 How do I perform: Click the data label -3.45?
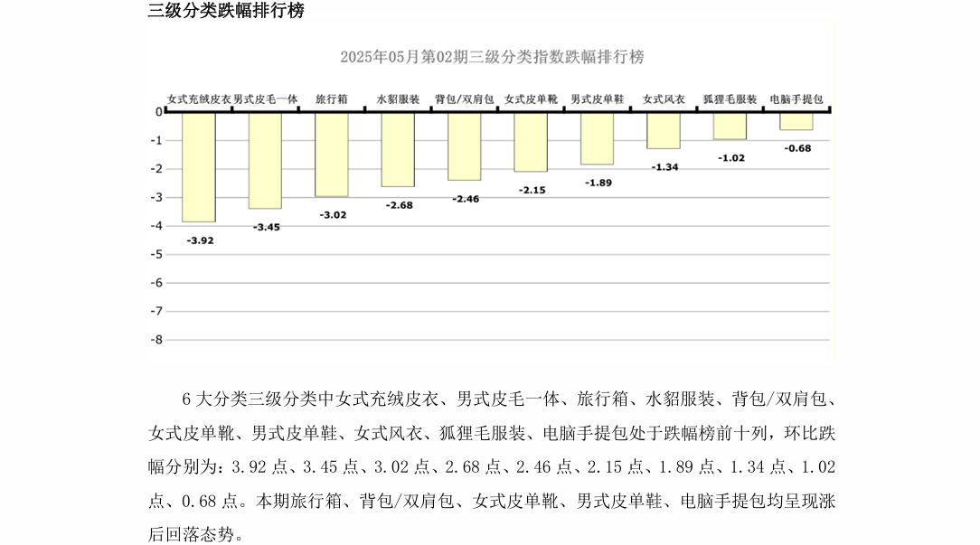(x=267, y=228)
